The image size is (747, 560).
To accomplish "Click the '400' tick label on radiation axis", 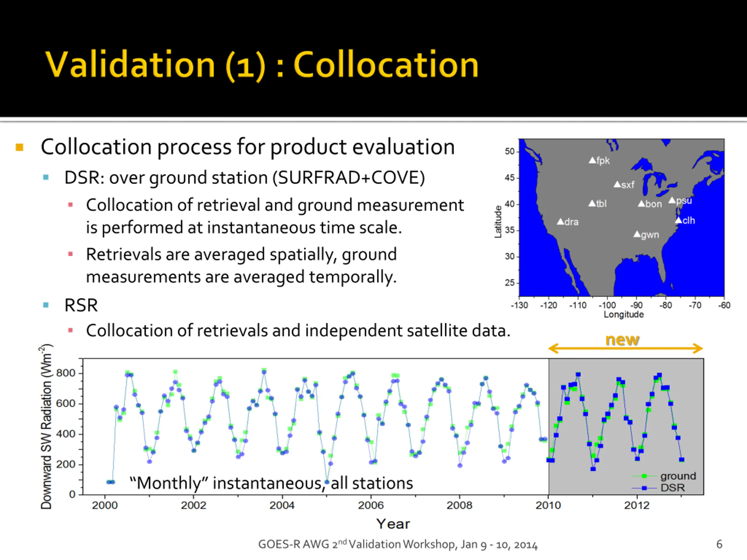I will (x=66, y=434).
